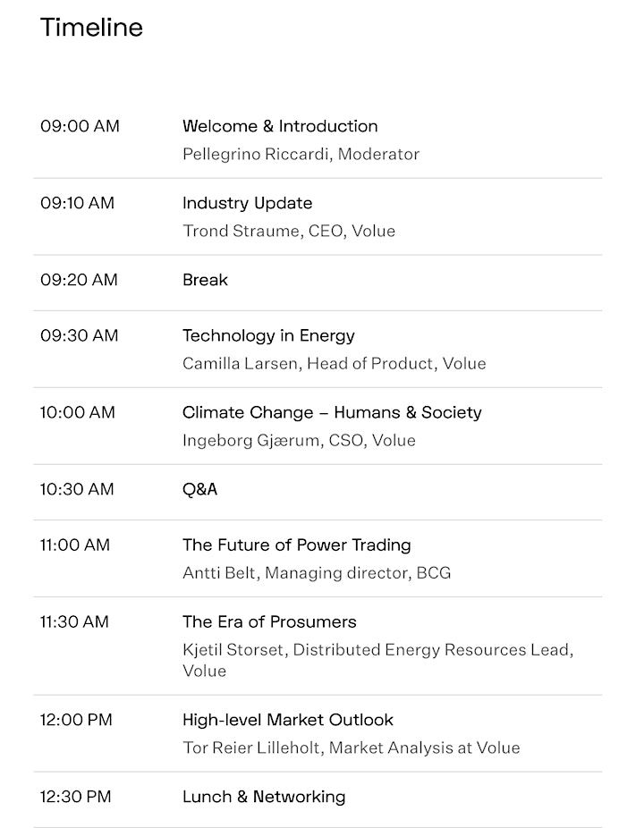This screenshot has height=828, width=644.
Task: Select Camilla Larsen, Head of Product line
Action: (x=334, y=363)
